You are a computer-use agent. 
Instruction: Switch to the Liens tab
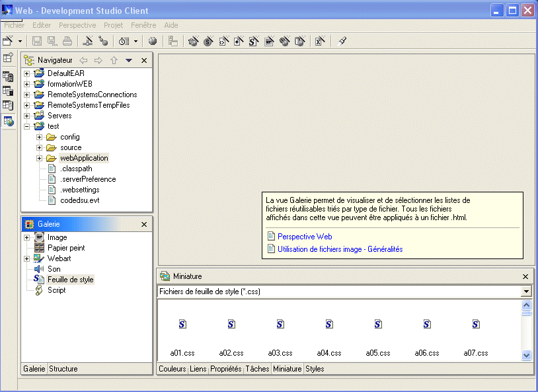pyautogui.click(x=198, y=369)
